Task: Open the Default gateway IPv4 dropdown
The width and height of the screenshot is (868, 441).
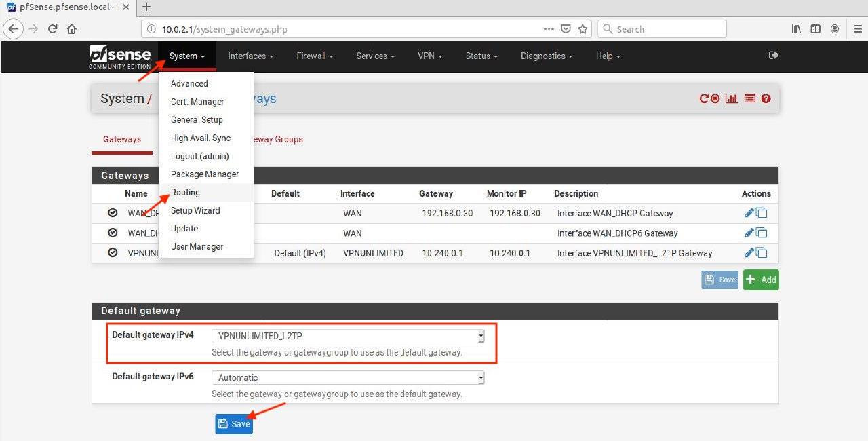Action: coord(348,336)
